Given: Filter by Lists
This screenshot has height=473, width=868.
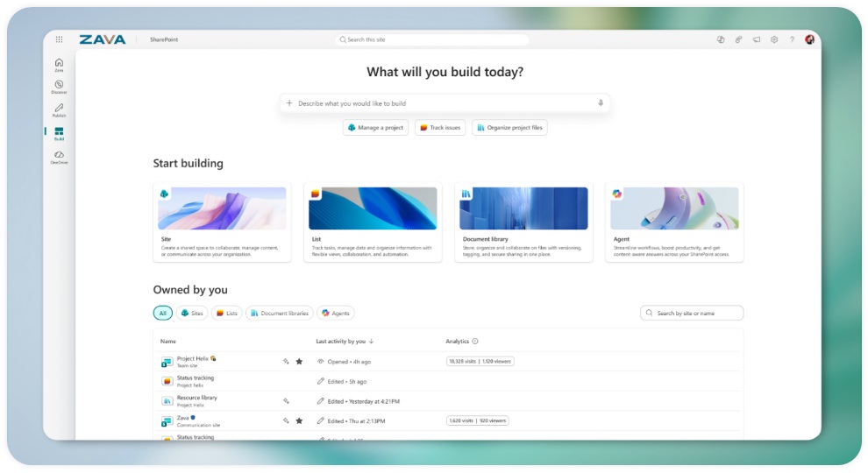Looking at the screenshot, I should click(227, 313).
